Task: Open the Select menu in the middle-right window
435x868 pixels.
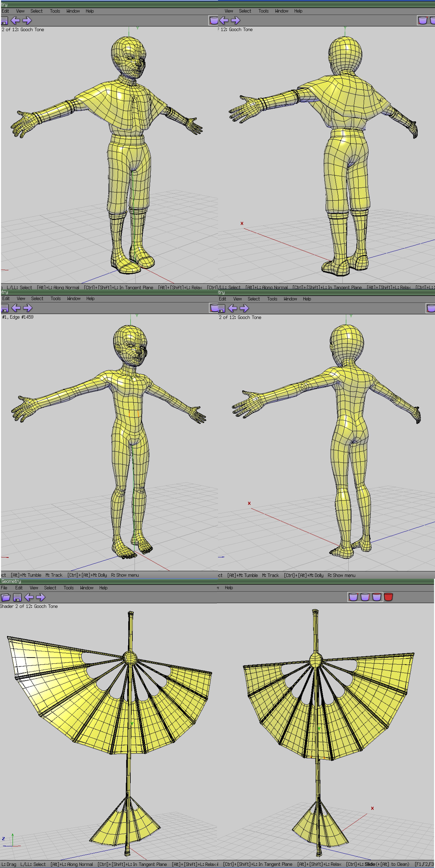Action: point(254,299)
